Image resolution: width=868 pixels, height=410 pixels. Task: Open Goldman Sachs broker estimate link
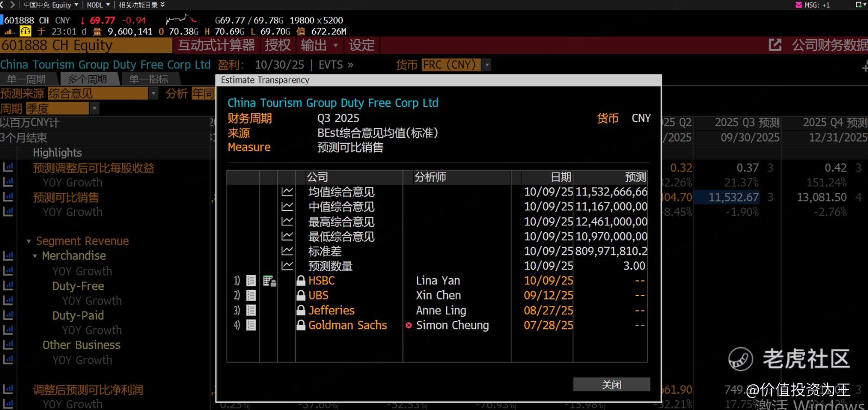coord(348,325)
